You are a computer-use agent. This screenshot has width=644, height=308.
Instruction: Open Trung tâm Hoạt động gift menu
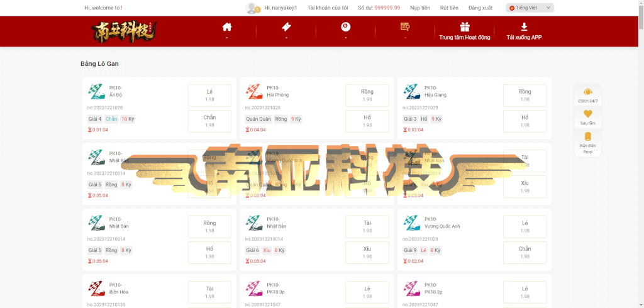pos(465,31)
